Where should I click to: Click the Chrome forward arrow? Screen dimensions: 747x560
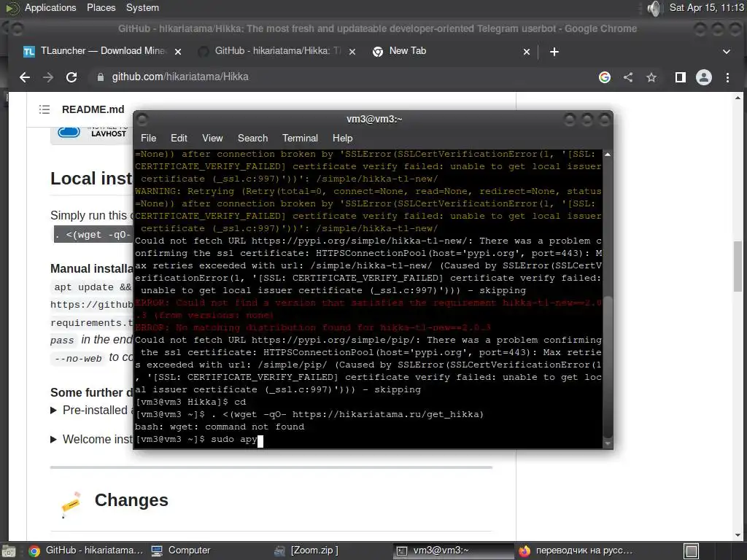click(48, 77)
